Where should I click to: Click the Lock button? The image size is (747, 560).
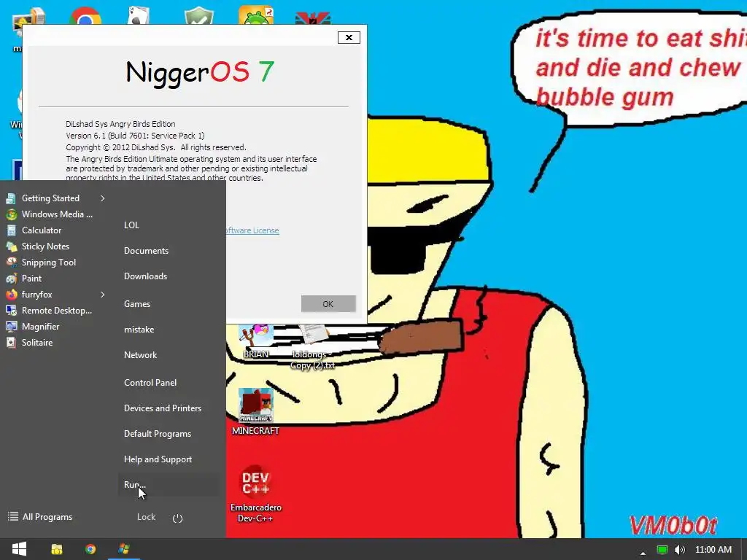coord(146,517)
